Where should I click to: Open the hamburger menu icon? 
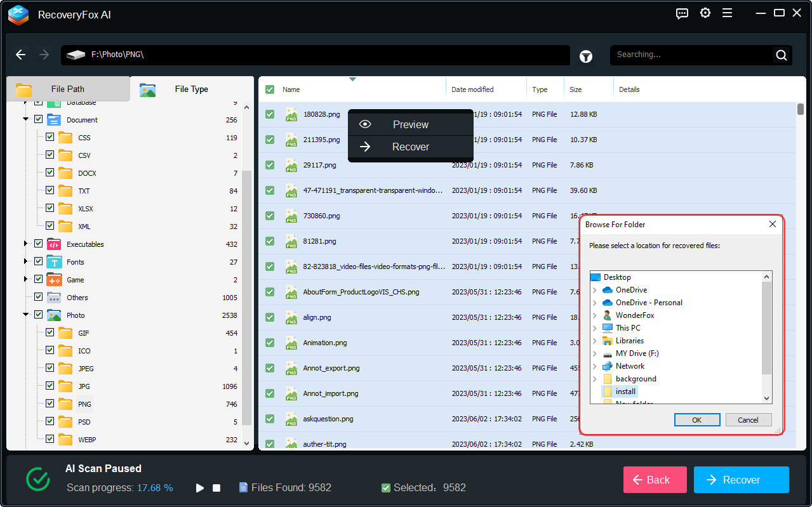728,13
